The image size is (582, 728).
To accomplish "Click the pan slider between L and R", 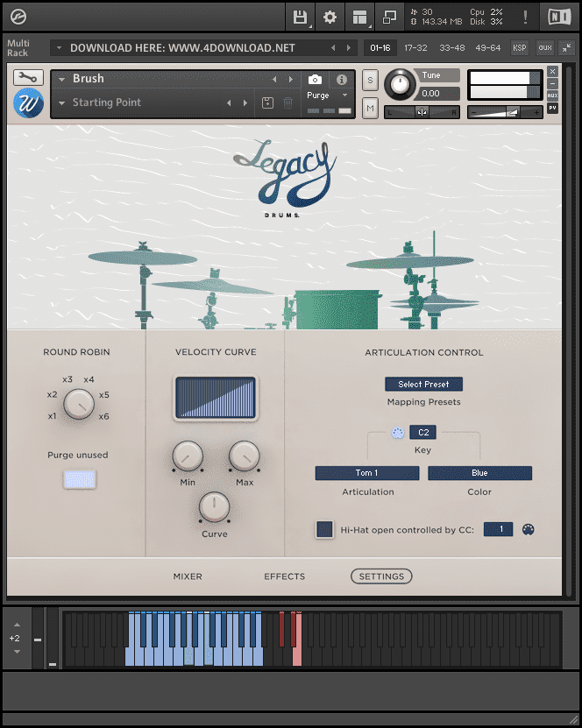I will [422, 112].
